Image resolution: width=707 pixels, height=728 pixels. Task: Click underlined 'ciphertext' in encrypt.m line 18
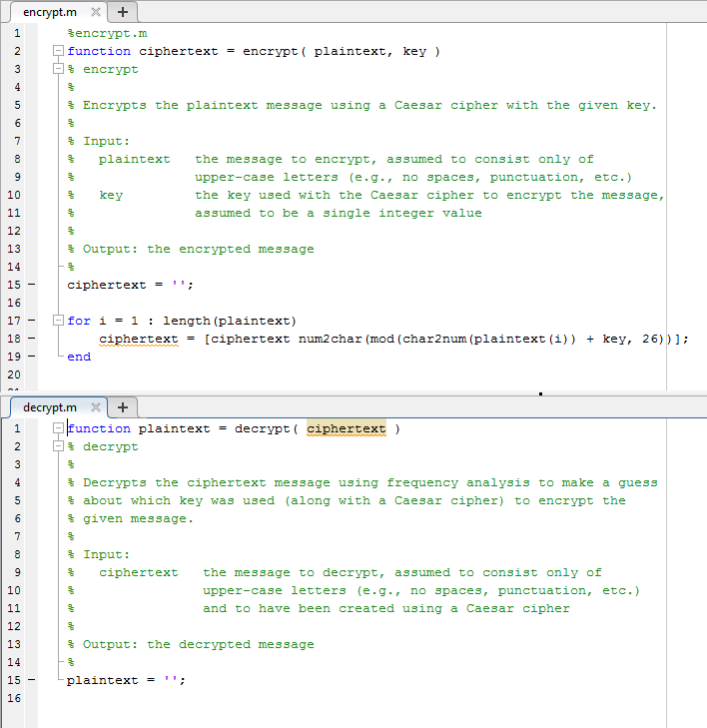(x=139, y=339)
